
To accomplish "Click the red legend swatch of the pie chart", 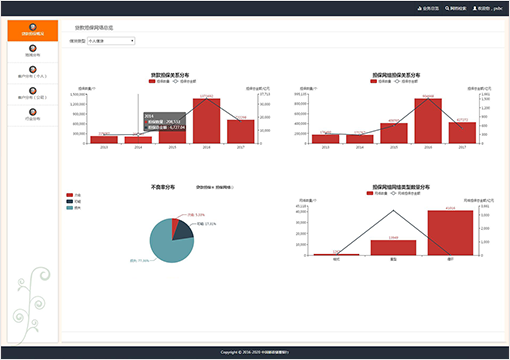I will (70, 195).
